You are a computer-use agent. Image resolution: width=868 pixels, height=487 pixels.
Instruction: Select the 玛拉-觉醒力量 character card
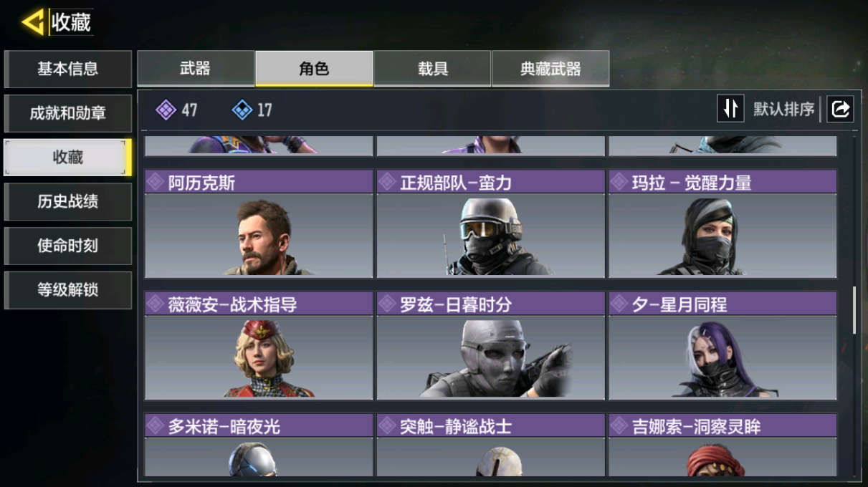(722, 223)
